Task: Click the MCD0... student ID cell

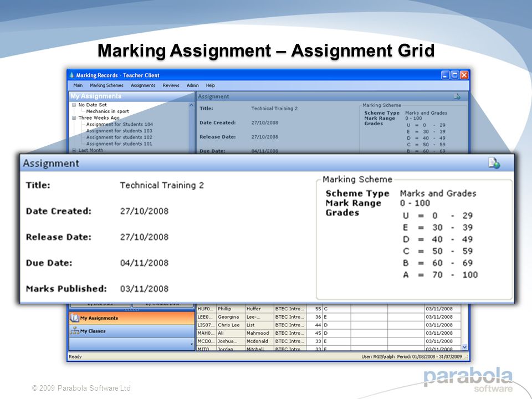Action: pyautogui.click(x=206, y=341)
